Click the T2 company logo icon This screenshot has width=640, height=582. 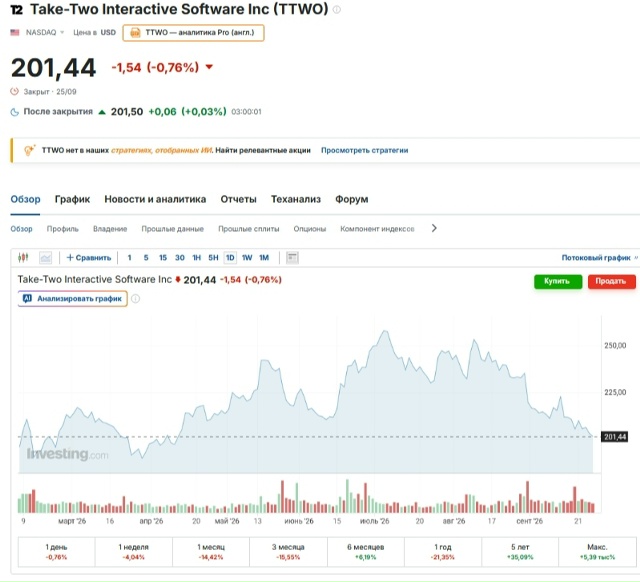click(17, 9)
